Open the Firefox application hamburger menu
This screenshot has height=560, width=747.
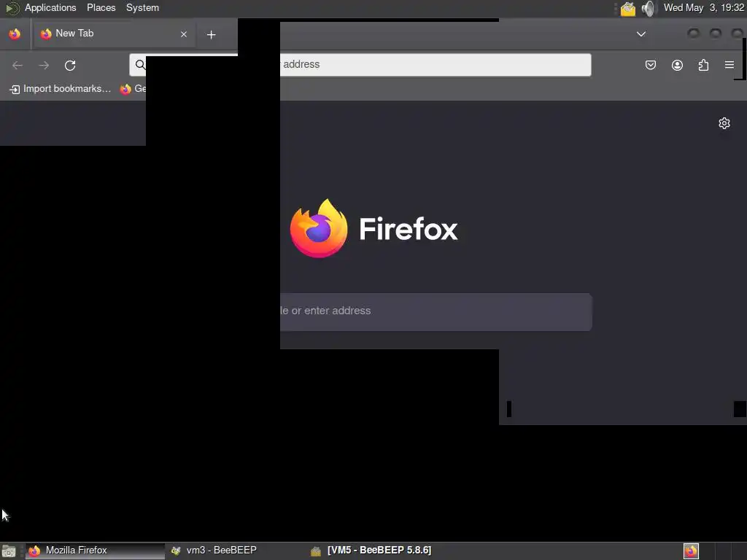[729, 65]
